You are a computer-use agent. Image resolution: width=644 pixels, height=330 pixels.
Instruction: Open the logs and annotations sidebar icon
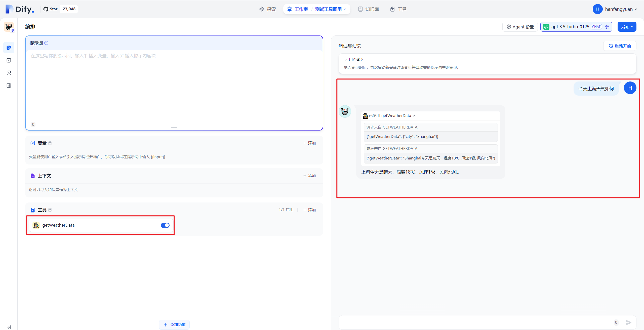pyautogui.click(x=9, y=73)
